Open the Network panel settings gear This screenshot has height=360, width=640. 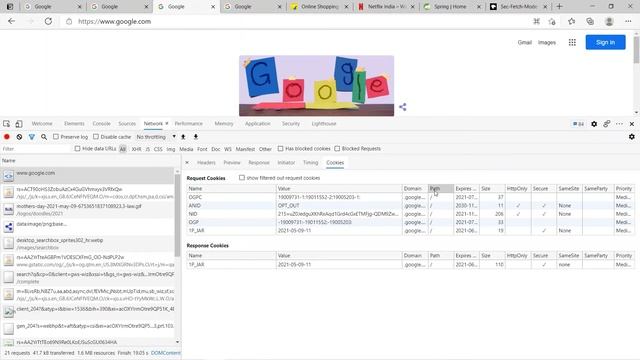coord(631,137)
